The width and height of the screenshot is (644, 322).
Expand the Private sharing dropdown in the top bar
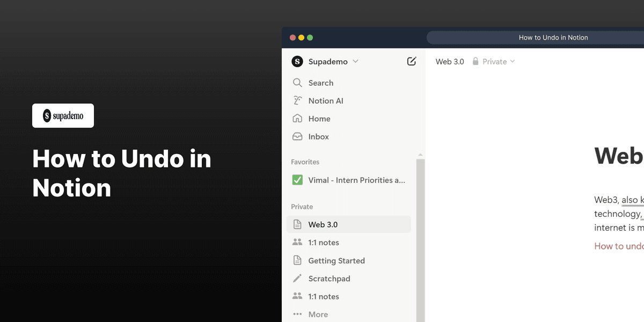click(513, 61)
